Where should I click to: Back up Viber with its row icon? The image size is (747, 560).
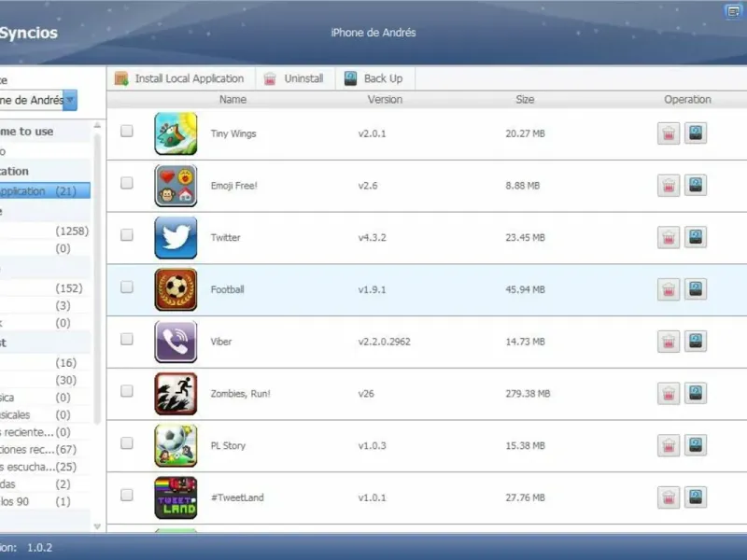pos(696,341)
